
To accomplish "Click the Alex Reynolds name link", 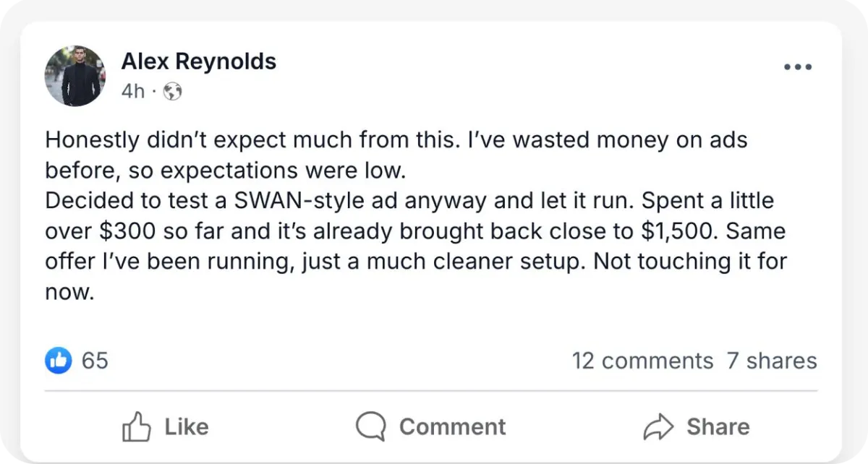I will 198,61.
